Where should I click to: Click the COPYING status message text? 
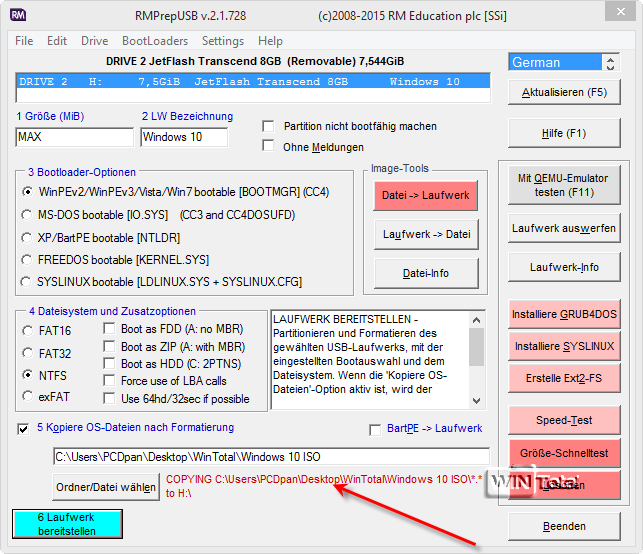tap(324, 486)
